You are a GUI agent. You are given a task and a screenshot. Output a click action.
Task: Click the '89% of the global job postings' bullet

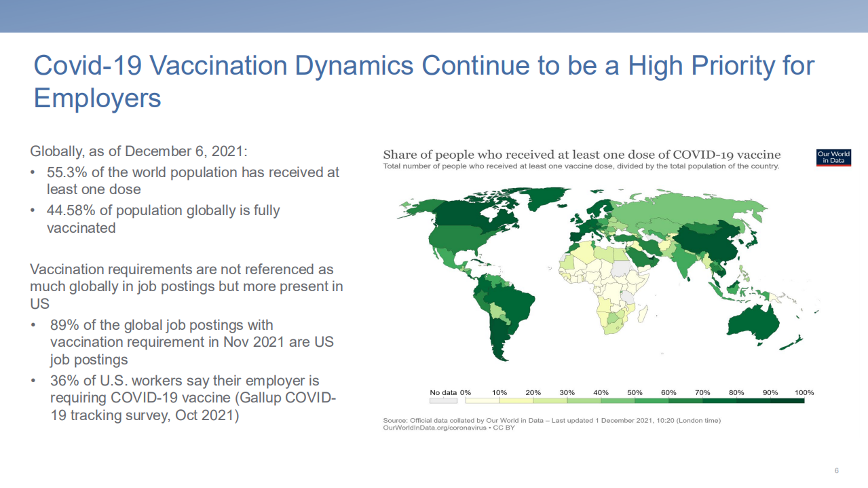(191, 342)
